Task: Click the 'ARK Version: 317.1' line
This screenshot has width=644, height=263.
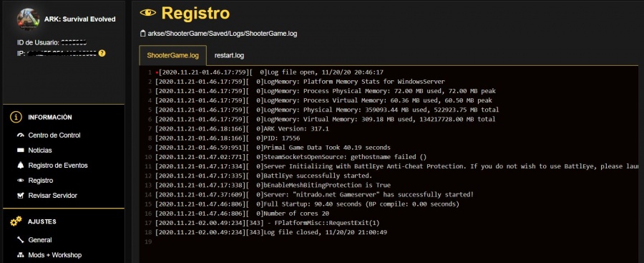Action: (x=242, y=129)
